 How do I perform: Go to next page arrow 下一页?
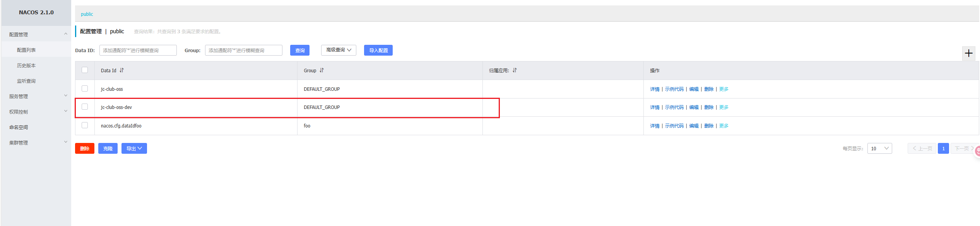(x=964, y=148)
